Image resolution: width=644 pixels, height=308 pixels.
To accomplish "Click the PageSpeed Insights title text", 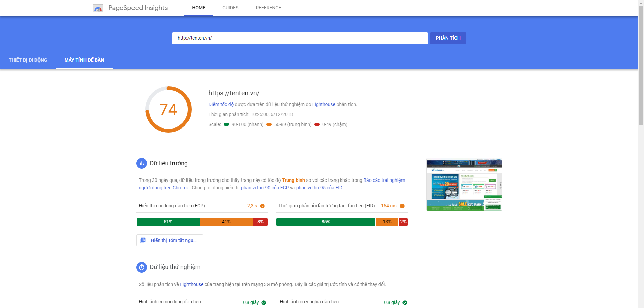I will (x=138, y=8).
